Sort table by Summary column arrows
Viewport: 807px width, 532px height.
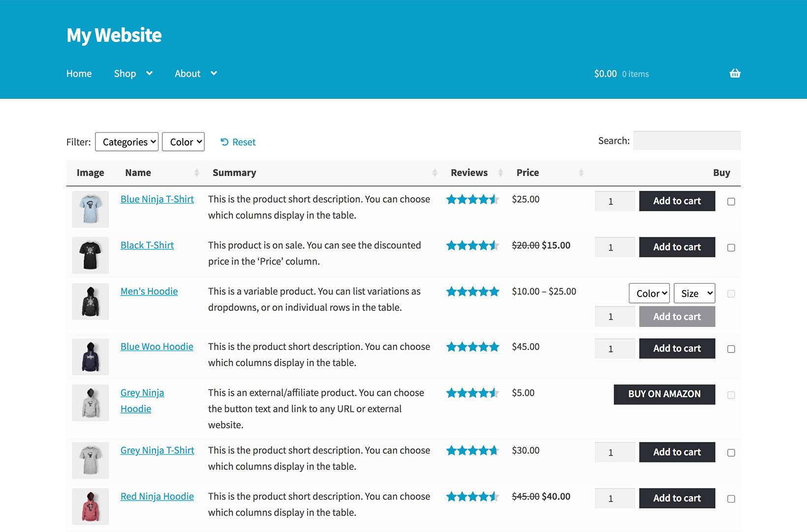[435, 173]
